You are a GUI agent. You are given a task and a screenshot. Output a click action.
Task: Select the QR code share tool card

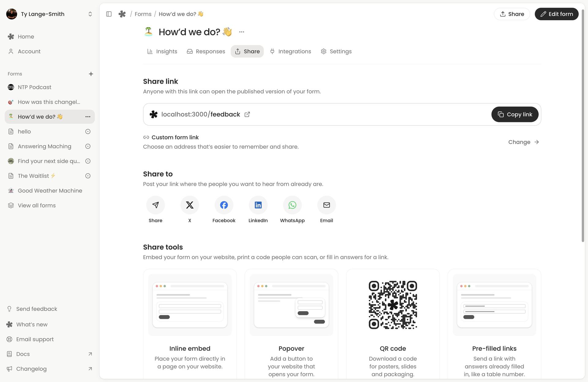[x=393, y=324]
